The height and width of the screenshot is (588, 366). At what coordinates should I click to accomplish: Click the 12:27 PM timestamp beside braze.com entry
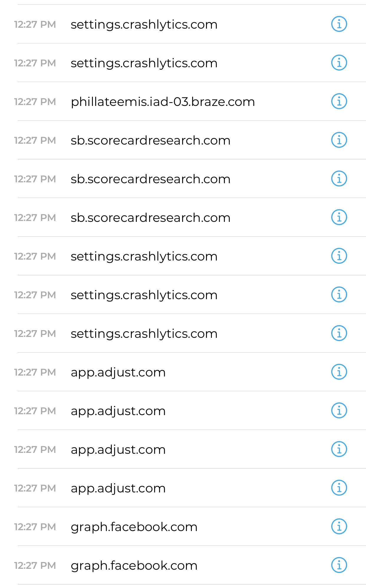(35, 102)
